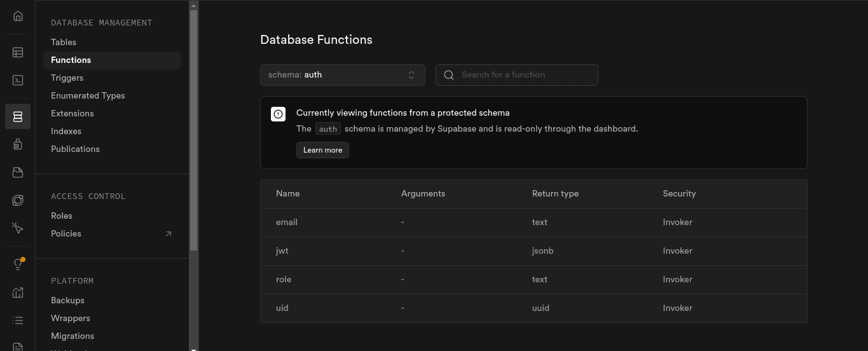Click the Search for a function field

click(x=516, y=75)
